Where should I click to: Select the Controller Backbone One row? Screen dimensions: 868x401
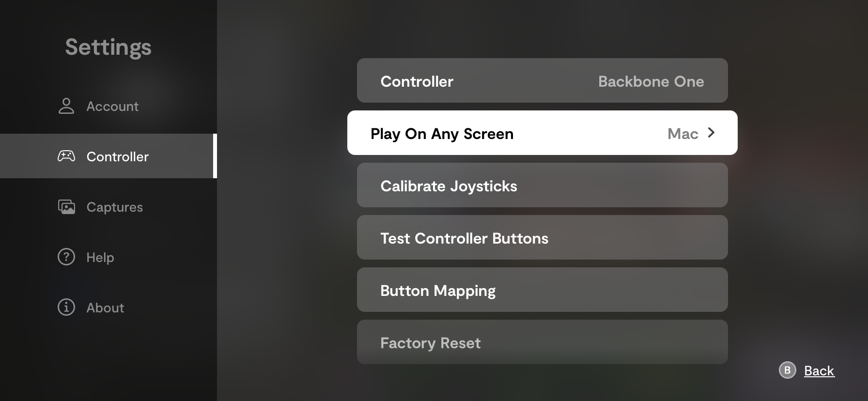[x=542, y=80]
